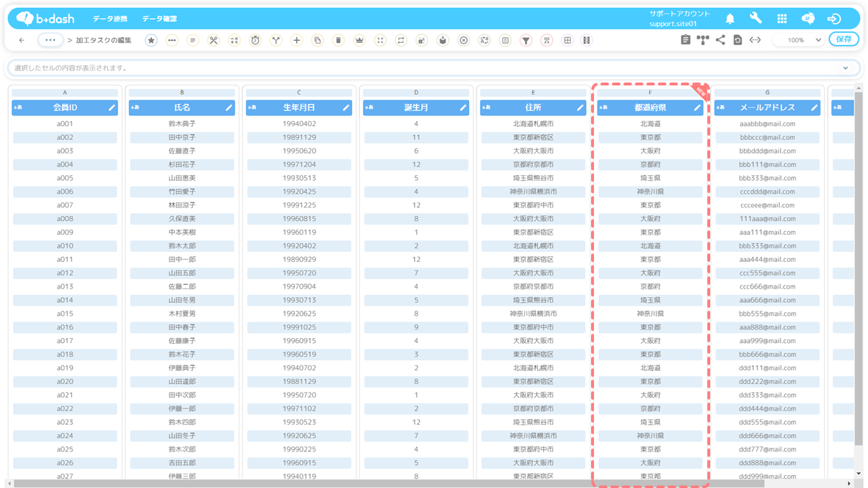This screenshot has height=488, width=868.
Task: Go back with the left arrow icon
Action: pos(22,40)
